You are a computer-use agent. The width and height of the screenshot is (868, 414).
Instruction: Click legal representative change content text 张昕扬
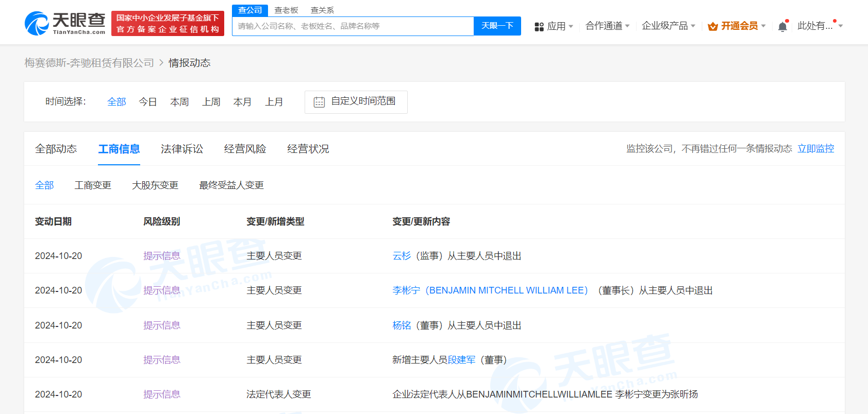coord(684,394)
